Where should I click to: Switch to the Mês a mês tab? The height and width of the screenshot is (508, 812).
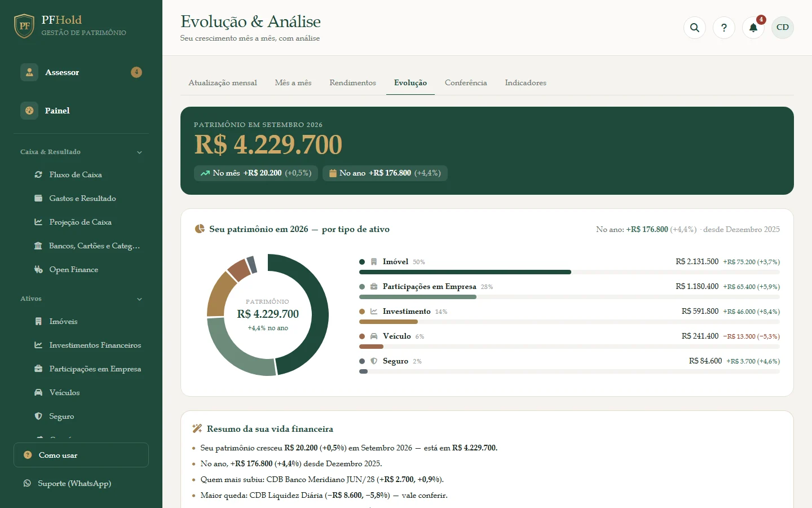(293, 82)
